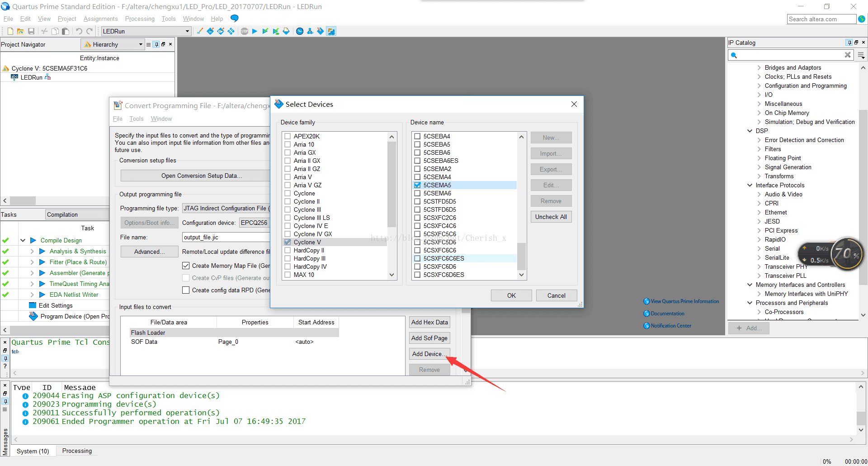The image size is (868, 466).
Task: Check the MAX 10 device family
Action: click(288, 275)
